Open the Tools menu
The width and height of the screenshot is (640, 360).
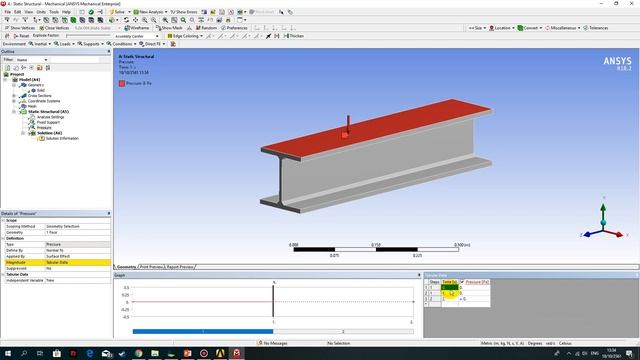(54, 12)
